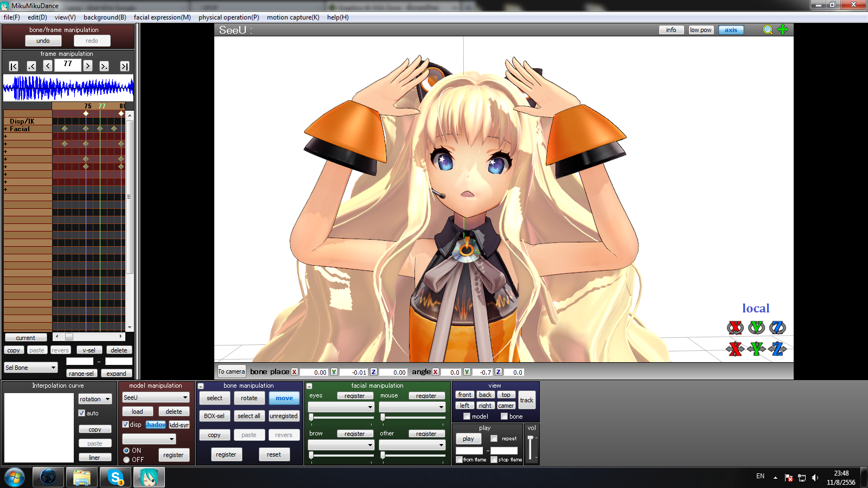This screenshot has width=868, height=488.
Task: Jump to the last frame button
Action: (x=124, y=66)
